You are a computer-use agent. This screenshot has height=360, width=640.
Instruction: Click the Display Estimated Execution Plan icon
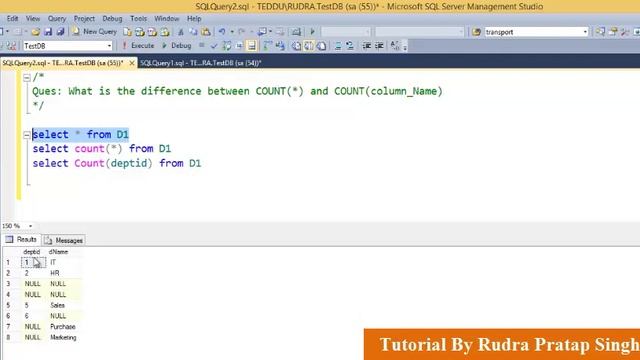pyautogui.click(x=227, y=46)
